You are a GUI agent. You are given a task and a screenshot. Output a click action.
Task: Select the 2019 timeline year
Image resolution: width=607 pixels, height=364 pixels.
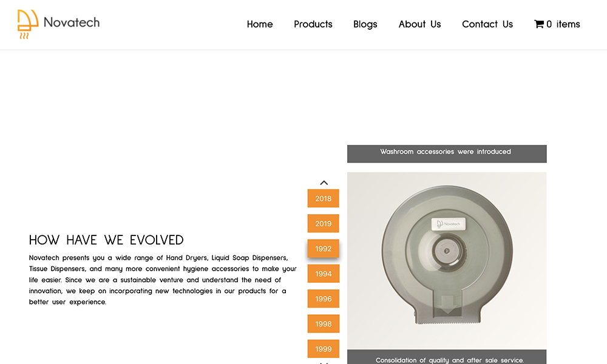(324, 223)
